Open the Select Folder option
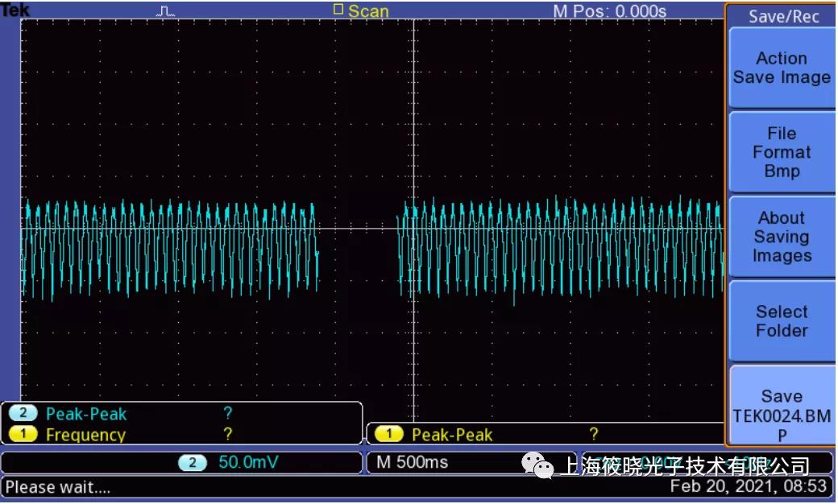 tap(782, 321)
